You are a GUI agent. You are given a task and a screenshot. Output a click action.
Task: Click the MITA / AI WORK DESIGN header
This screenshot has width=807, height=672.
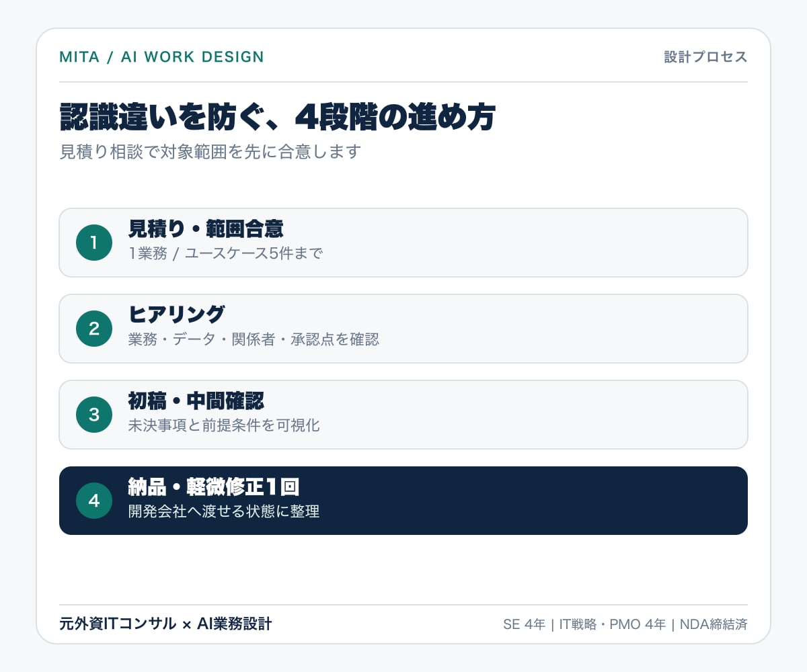pos(161,57)
